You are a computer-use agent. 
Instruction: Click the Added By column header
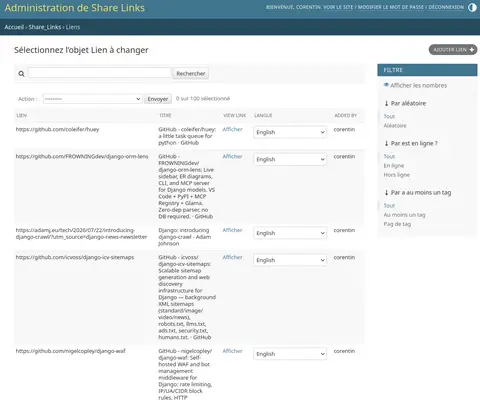click(345, 115)
